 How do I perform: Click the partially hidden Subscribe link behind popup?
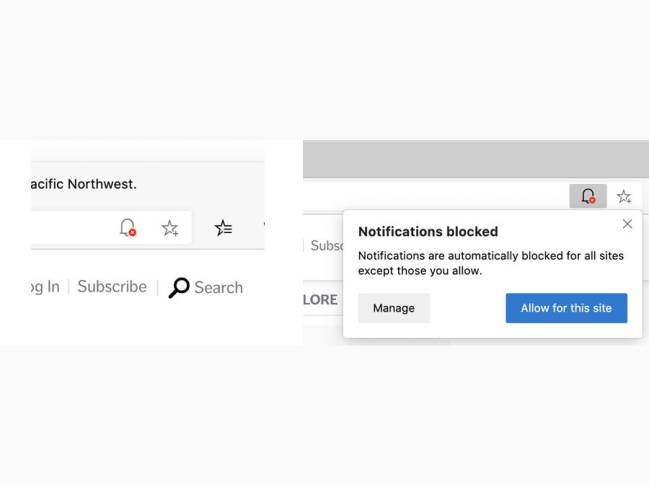(327, 245)
